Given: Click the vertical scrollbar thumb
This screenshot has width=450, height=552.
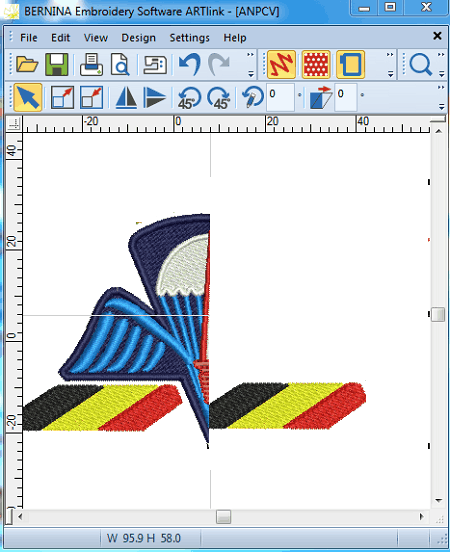Looking at the screenshot, I should (x=438, y=314).
